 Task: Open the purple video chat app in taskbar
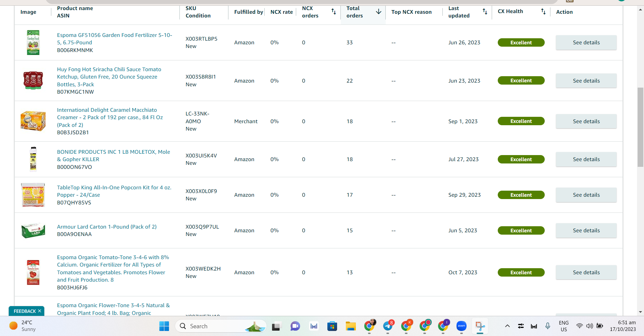[x=295, y=326]
